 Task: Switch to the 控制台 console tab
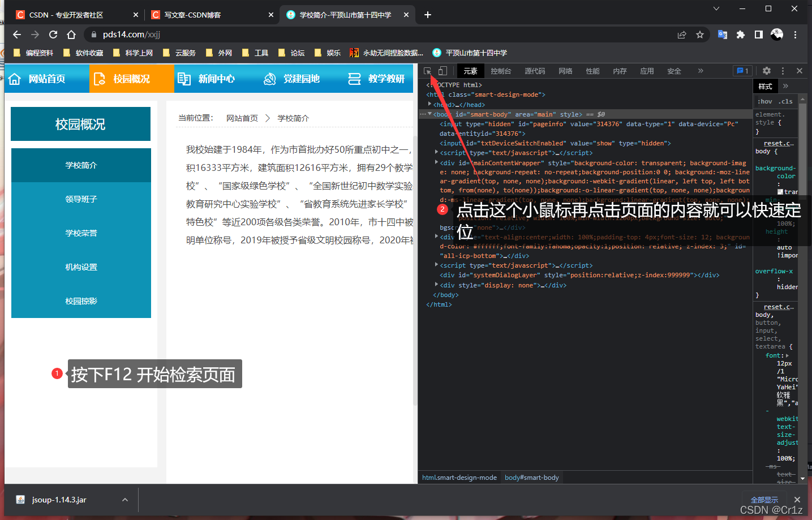[501, 71]
